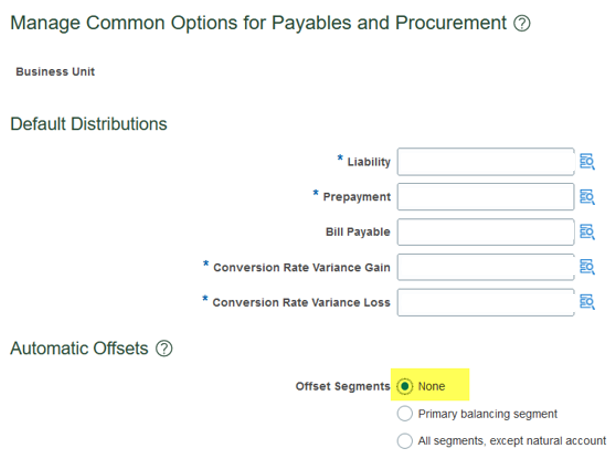This screenshot has width=613, height=459.
Task: Click the Default Distributions section heading
Action: pyautogui.click(x=89, y=124)
